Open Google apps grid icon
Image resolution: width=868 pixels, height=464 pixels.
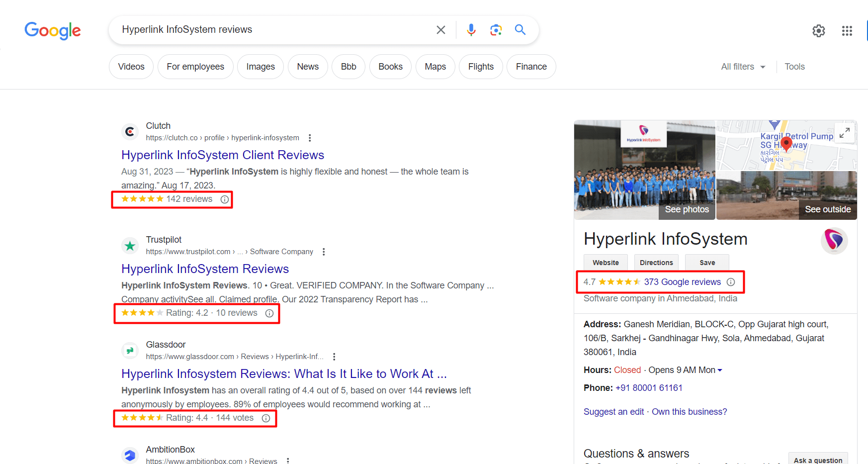tap(847, 31)
